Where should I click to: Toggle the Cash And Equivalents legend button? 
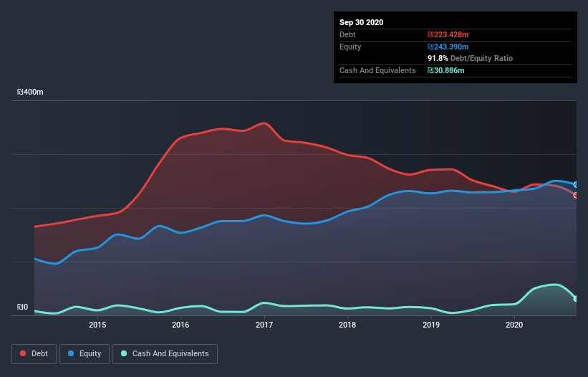(165, 354)
